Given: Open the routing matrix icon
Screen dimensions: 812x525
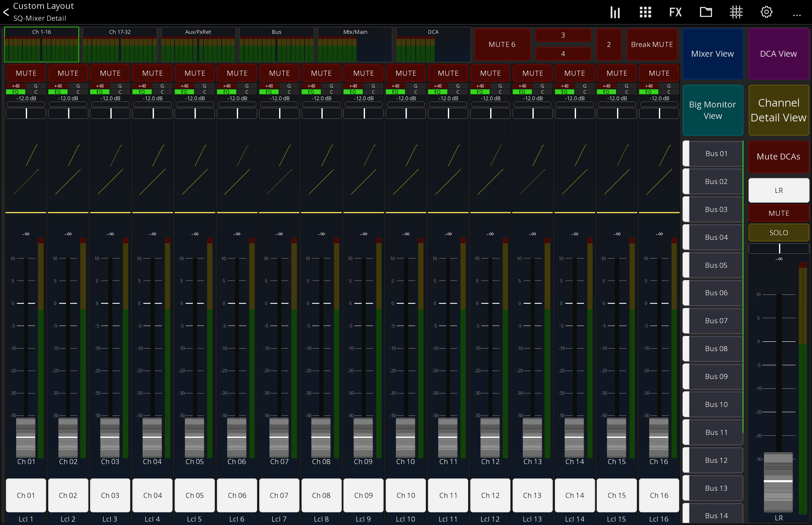Looking at the screenshot, I should (736, 12).
